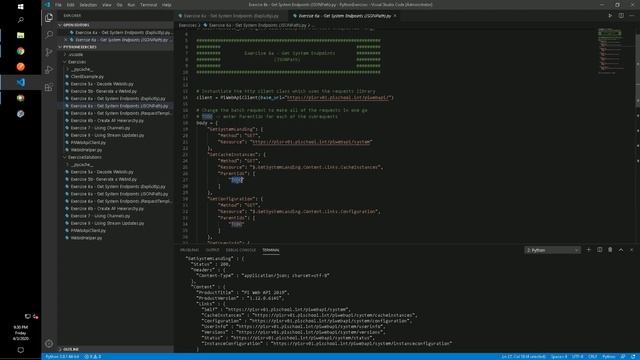Open ClientExample.py in the Exercises folder
Screen dimensions: 640x360
coord(87,76)
